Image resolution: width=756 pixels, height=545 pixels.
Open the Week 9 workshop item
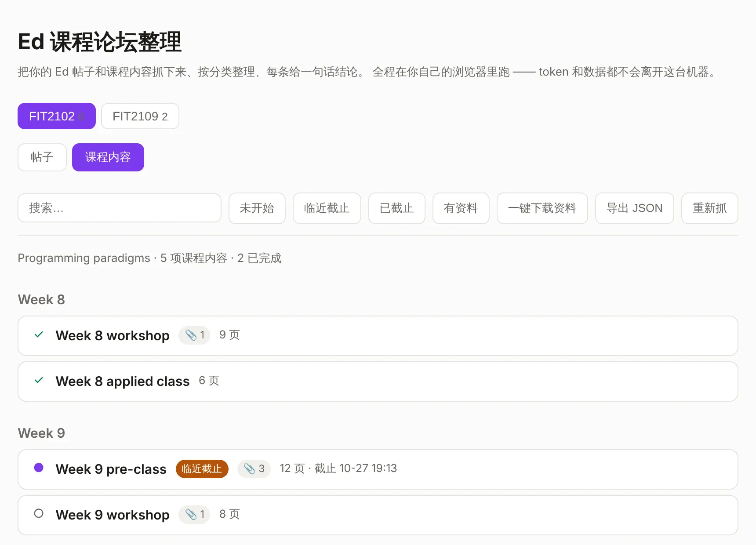(x=378, y=515)
